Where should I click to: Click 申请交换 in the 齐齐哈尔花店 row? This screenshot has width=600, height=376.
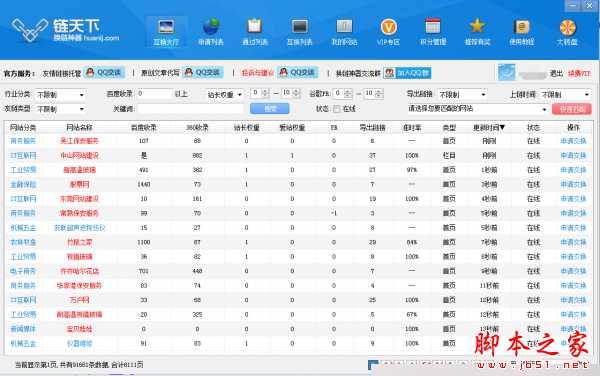coord(573,271)
